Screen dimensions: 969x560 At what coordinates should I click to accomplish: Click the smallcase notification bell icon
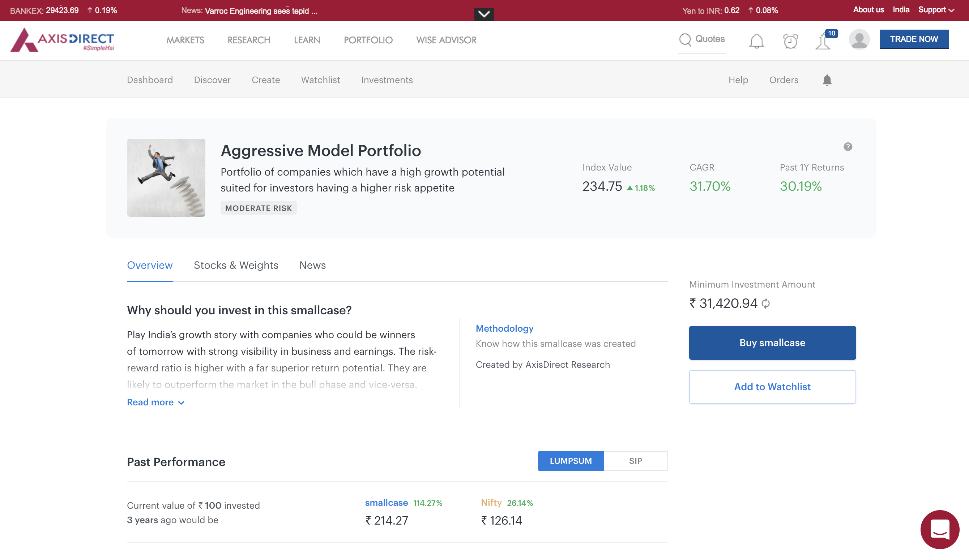point(827,80)
